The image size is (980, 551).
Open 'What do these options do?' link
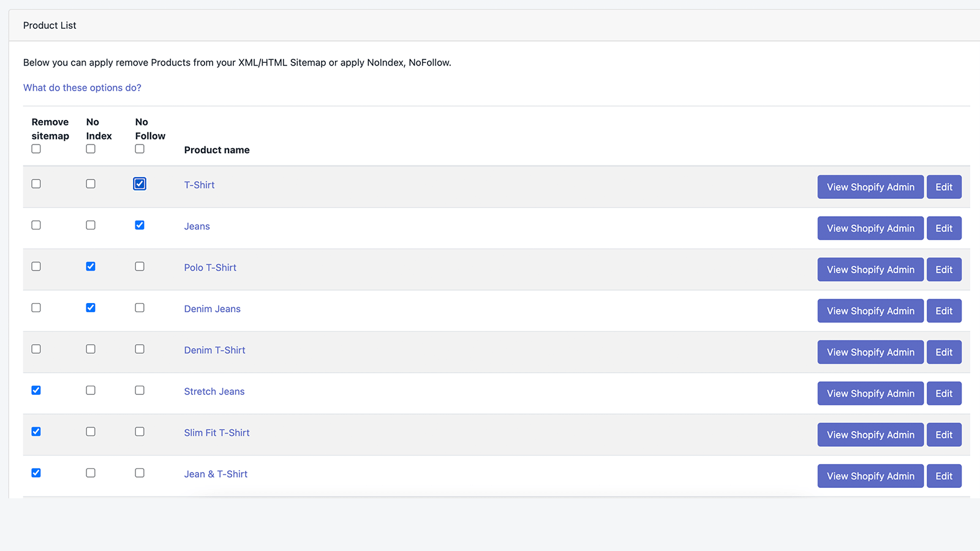pos(82,88)
